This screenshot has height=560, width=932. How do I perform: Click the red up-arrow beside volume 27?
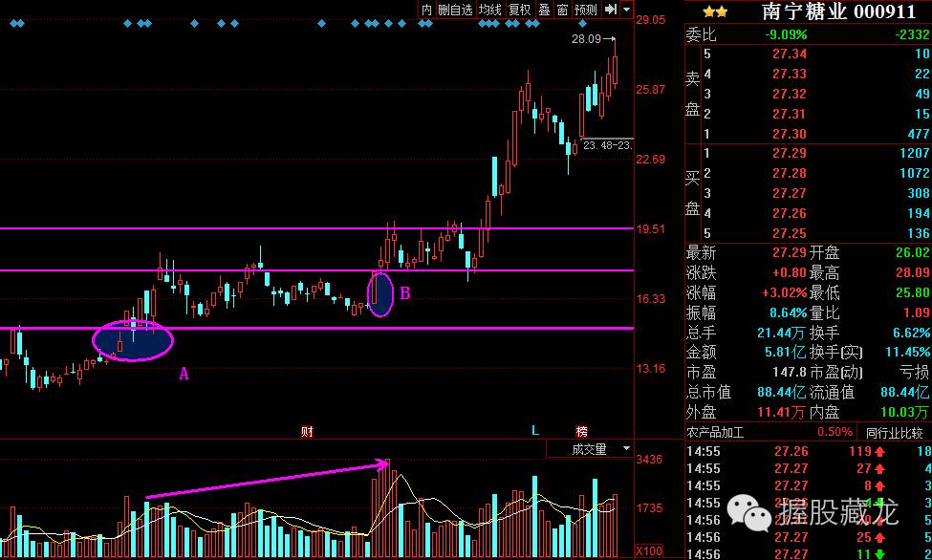(x=879, y=469)
